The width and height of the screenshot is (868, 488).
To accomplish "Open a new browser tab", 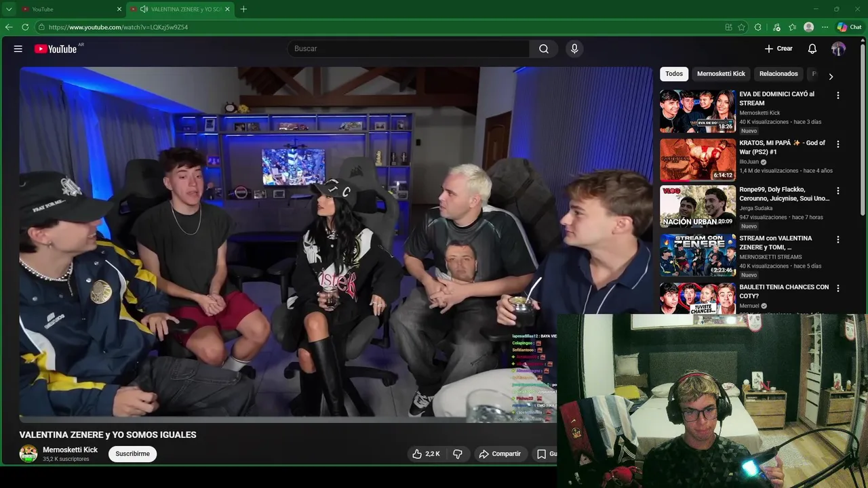I will click(x=243, y=9).
